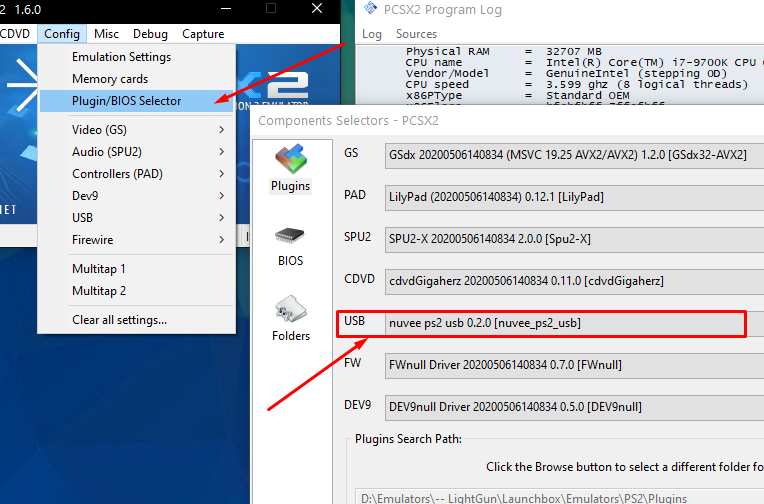Open the Folders page in Components Selectors
764x504 pixels.
pyautogui.click(x=291, y=318)
